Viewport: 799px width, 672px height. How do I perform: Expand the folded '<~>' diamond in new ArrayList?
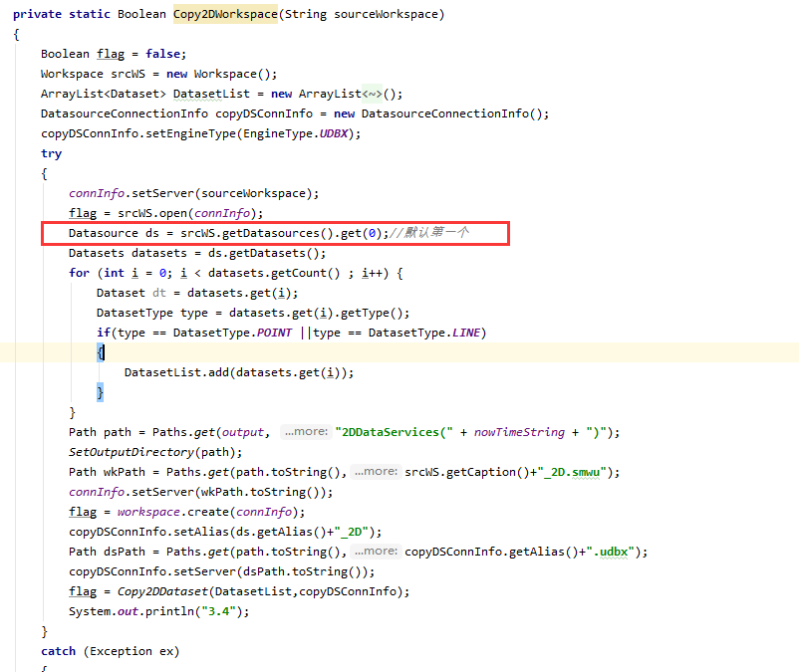coord(372,95)
